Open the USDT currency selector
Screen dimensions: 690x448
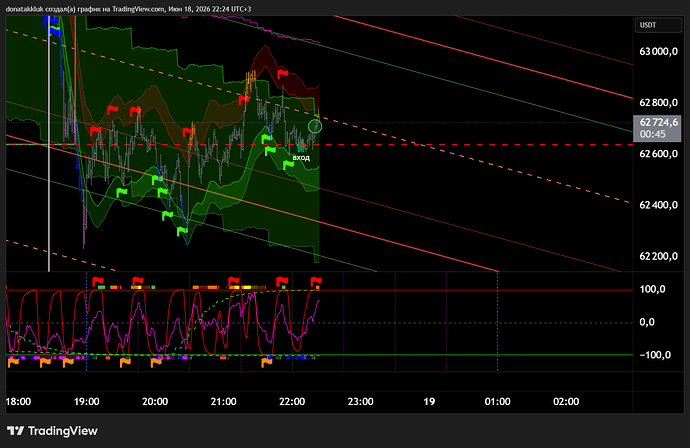click(658, 25)
